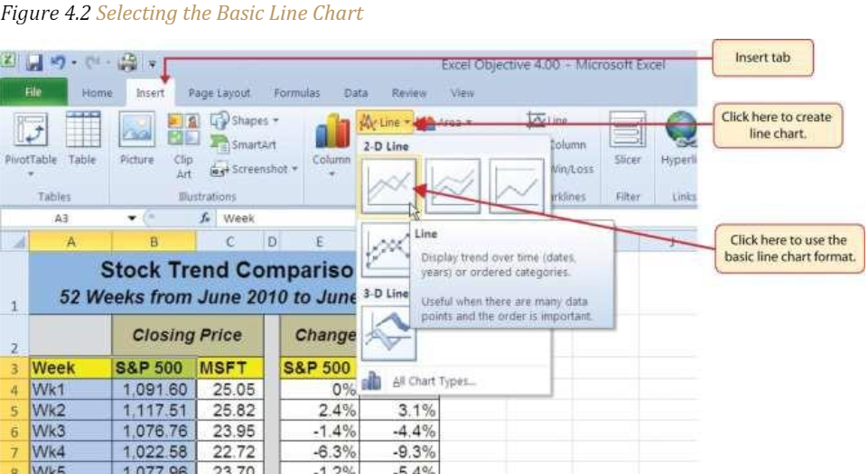
Task: Click the Select All corner button
Action: pos(14,242)
